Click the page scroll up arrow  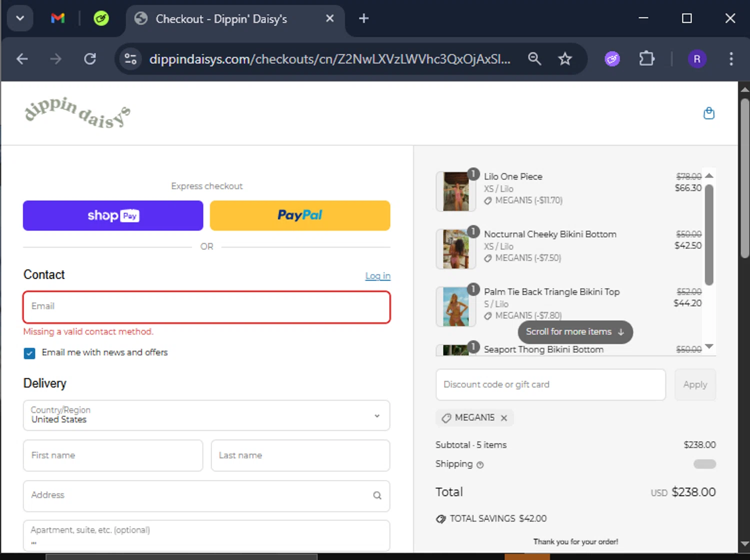click(745, 89)
